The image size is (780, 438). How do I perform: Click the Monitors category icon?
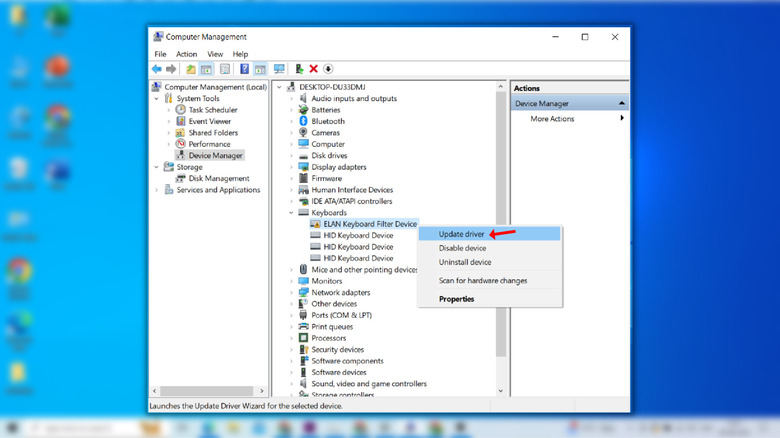[303, 281]
